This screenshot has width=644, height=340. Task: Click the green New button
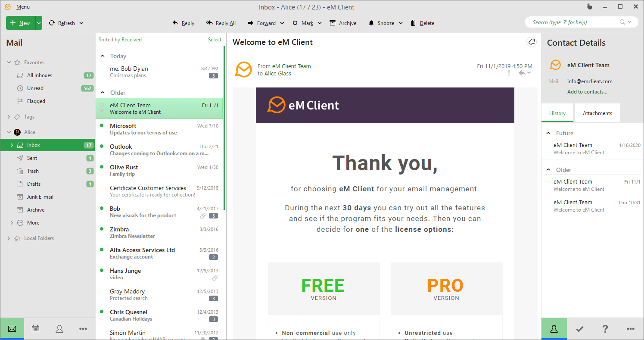tap(21, 23)
